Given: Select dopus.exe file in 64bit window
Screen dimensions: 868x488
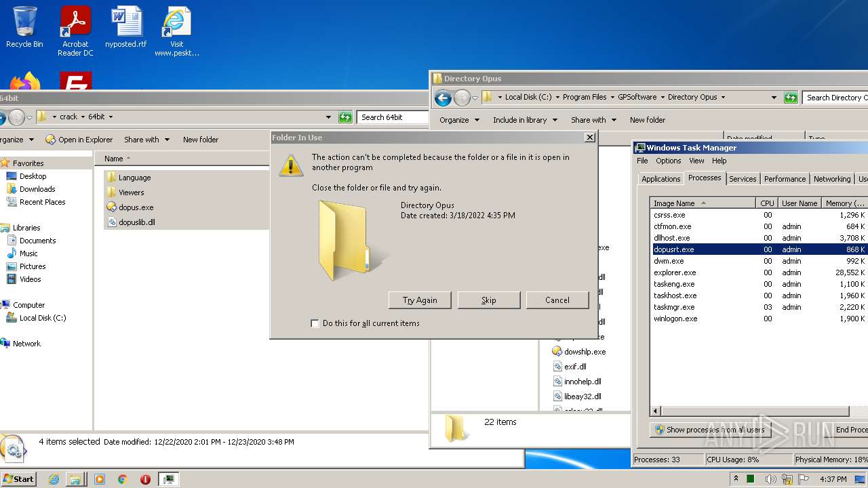Looking at the screenshot, I should 136,207.
